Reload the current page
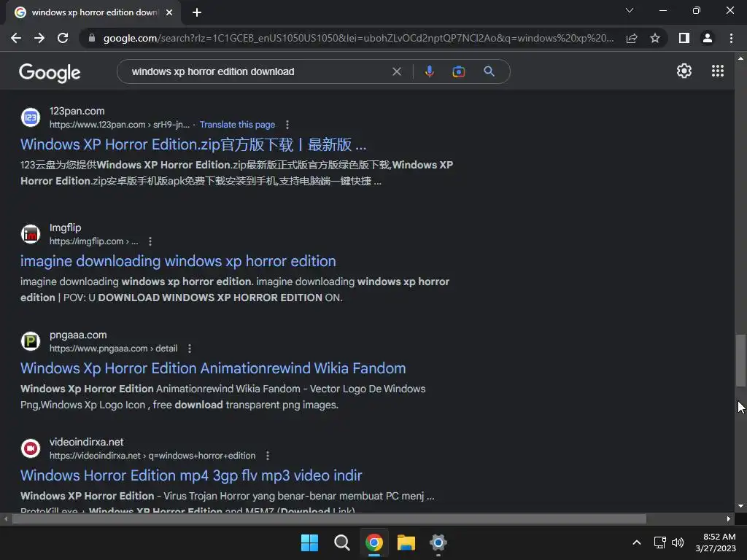This screenshot has height=560, width=747. click(x=63, y=38)
